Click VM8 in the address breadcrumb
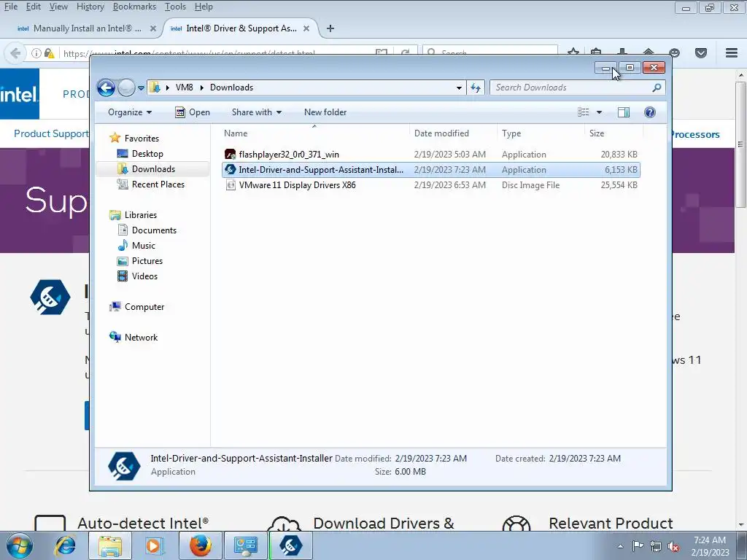Image resolution: width=747 pixels, height=560 pixels. (x=185, y=87)
